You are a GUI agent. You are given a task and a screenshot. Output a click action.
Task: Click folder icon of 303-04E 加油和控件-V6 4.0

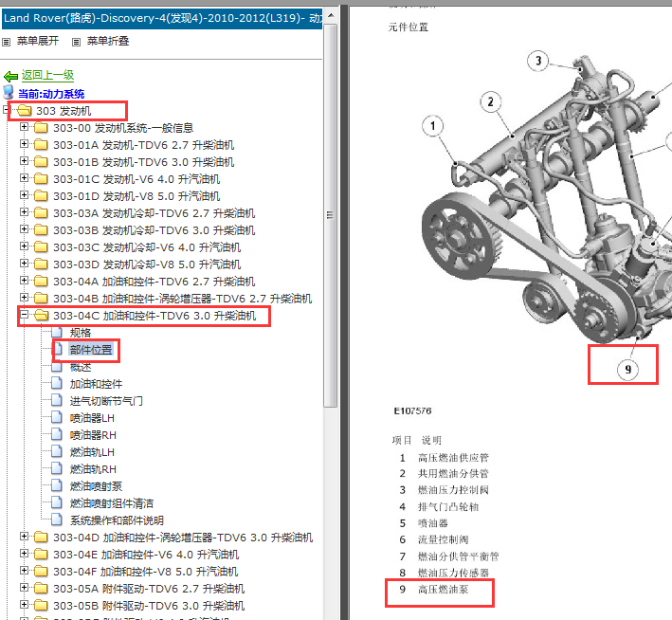41,554
